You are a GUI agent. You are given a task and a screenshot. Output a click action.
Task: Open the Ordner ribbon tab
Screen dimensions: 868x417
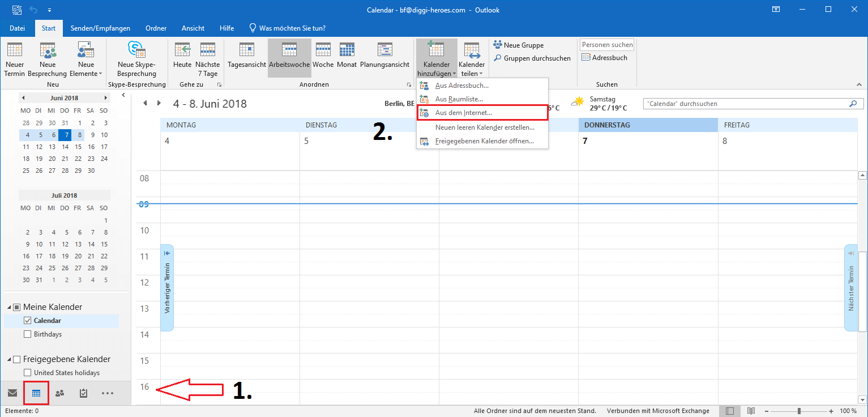point(156,28)
